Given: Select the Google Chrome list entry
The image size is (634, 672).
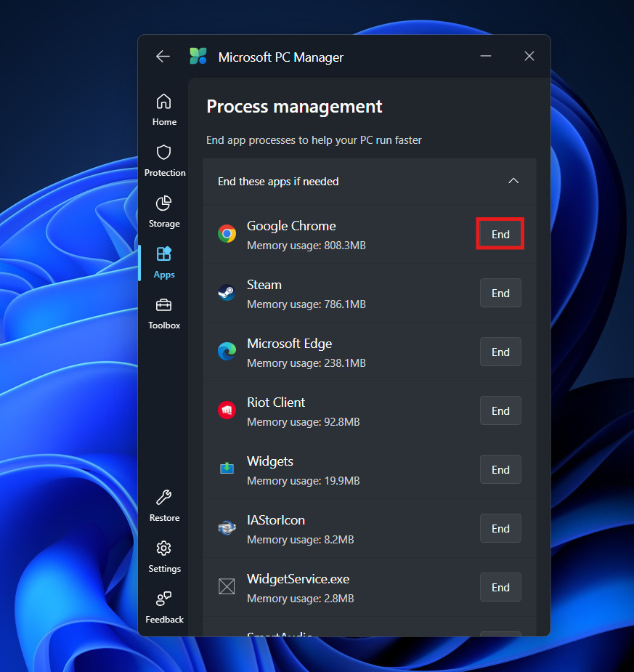Looking at the screenshot, I should (327, 235).
